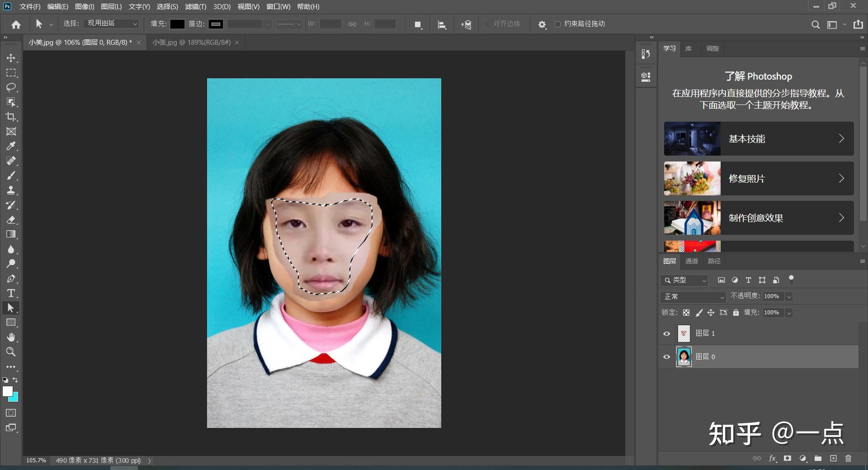Open the 图像(I) menu
The image size is (868, 470).
coord(85,7)
